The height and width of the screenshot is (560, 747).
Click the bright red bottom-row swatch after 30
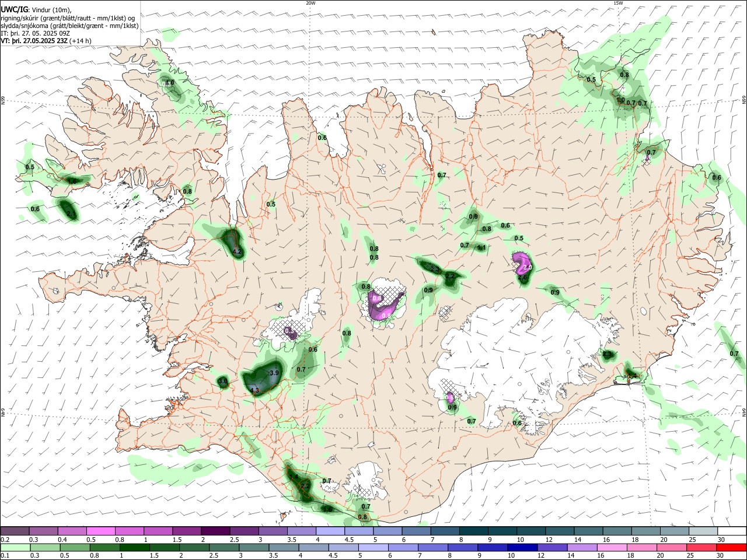click(x=731, y=547)
